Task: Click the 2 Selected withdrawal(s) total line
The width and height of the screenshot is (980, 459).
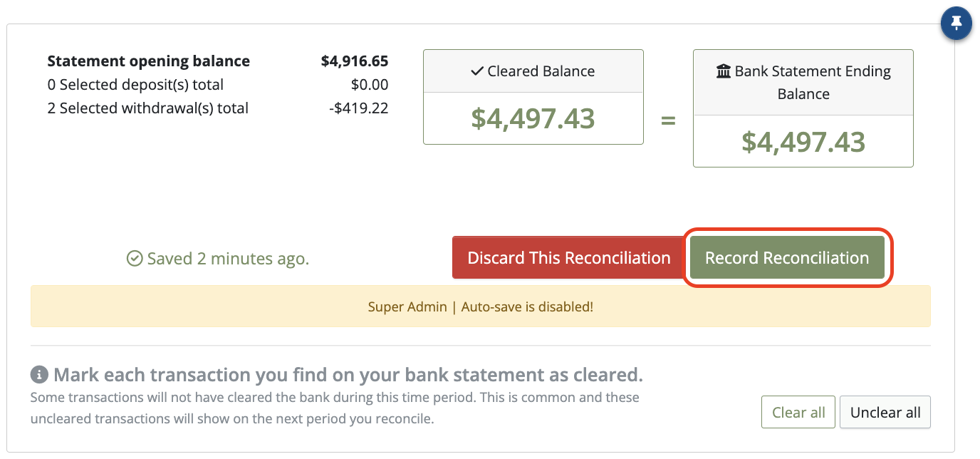Action: [147, 108]
